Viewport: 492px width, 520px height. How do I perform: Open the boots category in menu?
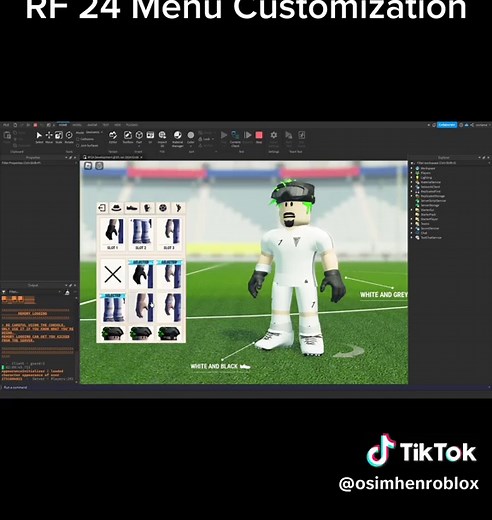(x=132, y=208)
